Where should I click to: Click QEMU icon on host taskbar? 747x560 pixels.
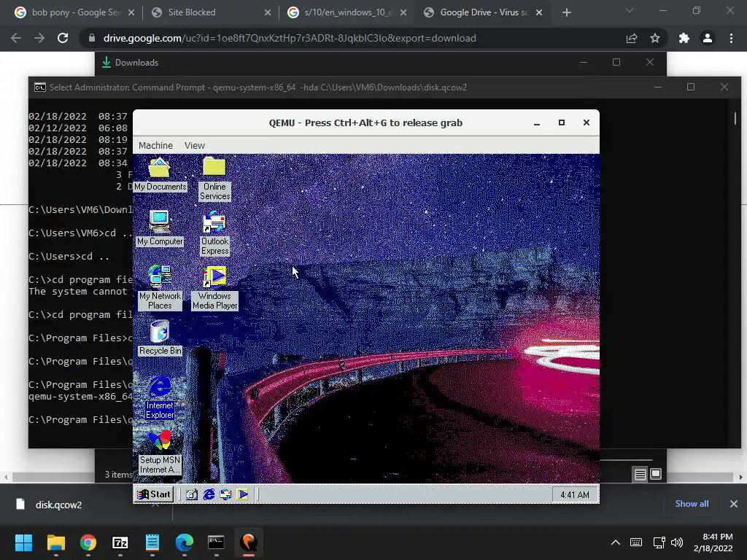[249, 542]
